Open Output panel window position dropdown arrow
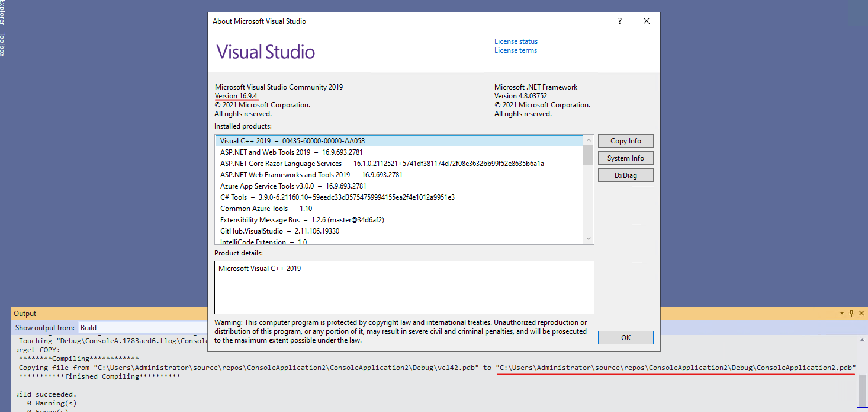This screenshot has height=412, width=868. [x=843, y=314]
